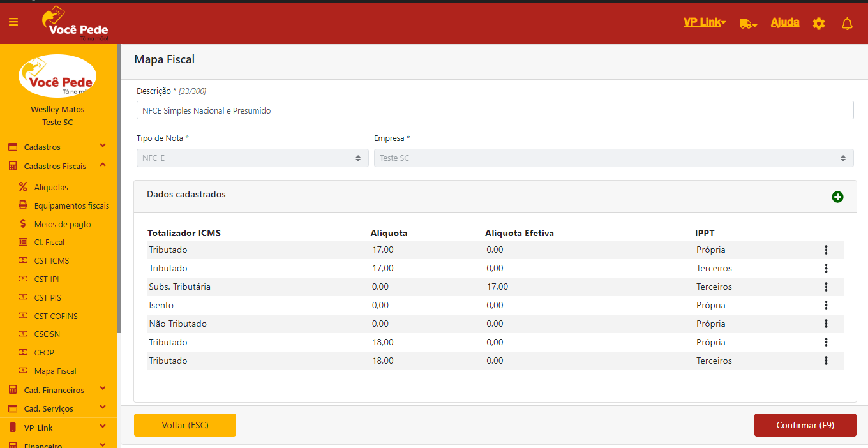Viewport: 868px width, 448px height.
Task: Open options menu for Subs. Tributária row
Action: click(x=826, y=287)
